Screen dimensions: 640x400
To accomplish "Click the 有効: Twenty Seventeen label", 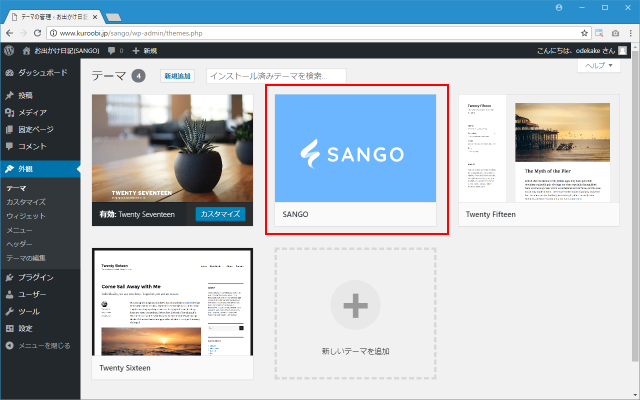I will point(137,214).
